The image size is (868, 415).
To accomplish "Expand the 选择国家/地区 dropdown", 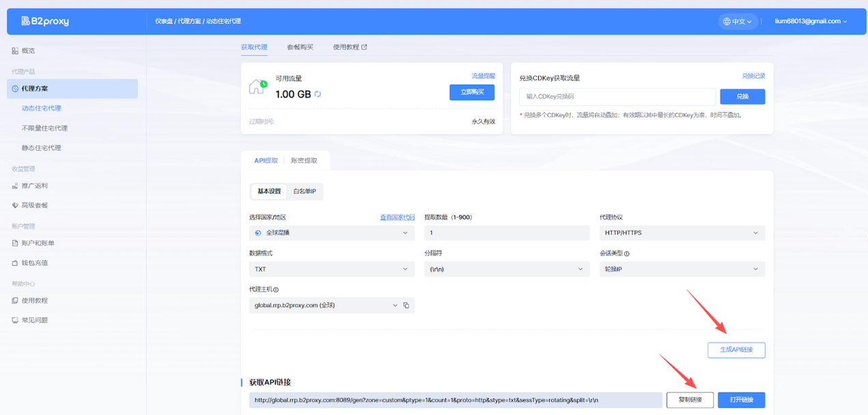I will coord(331,233).
